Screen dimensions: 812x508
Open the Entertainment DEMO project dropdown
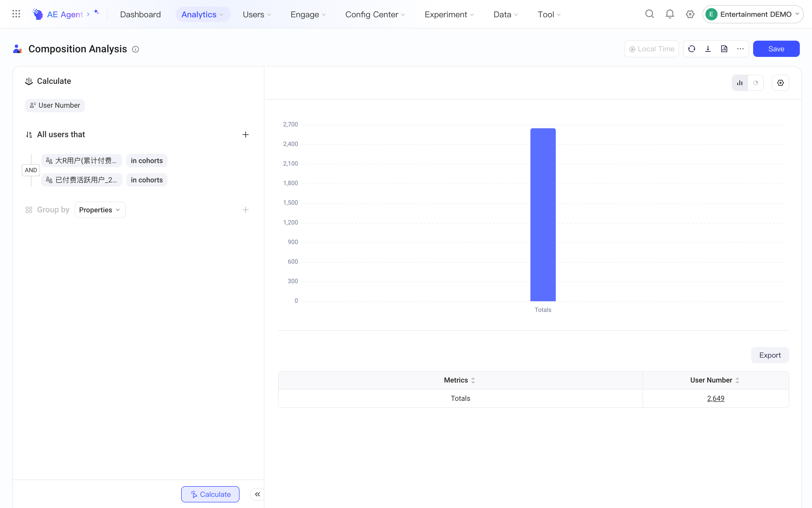tap(753, 14)
